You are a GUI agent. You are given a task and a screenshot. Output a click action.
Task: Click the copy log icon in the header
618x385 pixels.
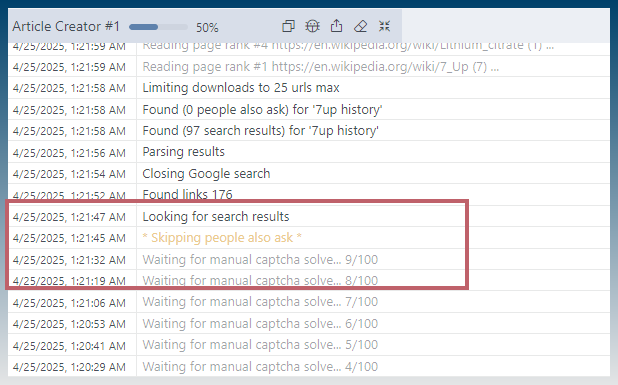[x=289, y=26]
